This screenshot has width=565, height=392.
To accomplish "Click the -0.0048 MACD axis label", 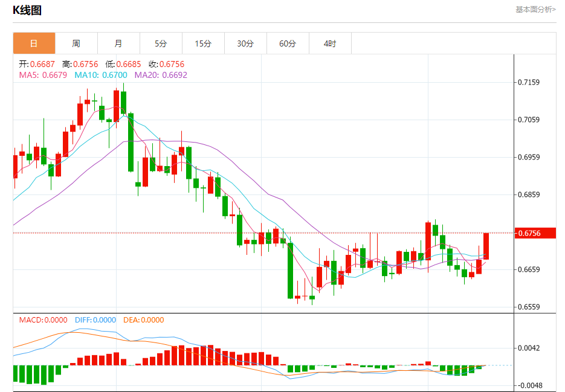I will tap(530, 385).
